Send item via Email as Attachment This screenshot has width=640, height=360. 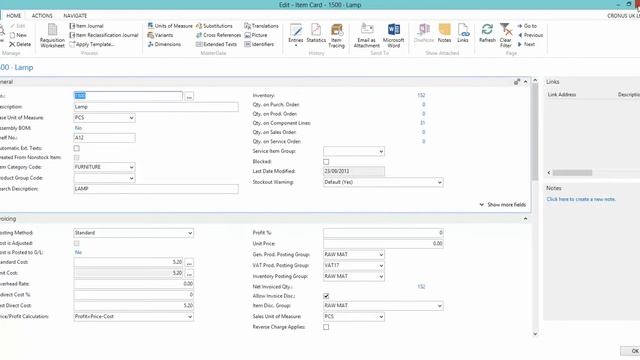[x=367, y=36]
